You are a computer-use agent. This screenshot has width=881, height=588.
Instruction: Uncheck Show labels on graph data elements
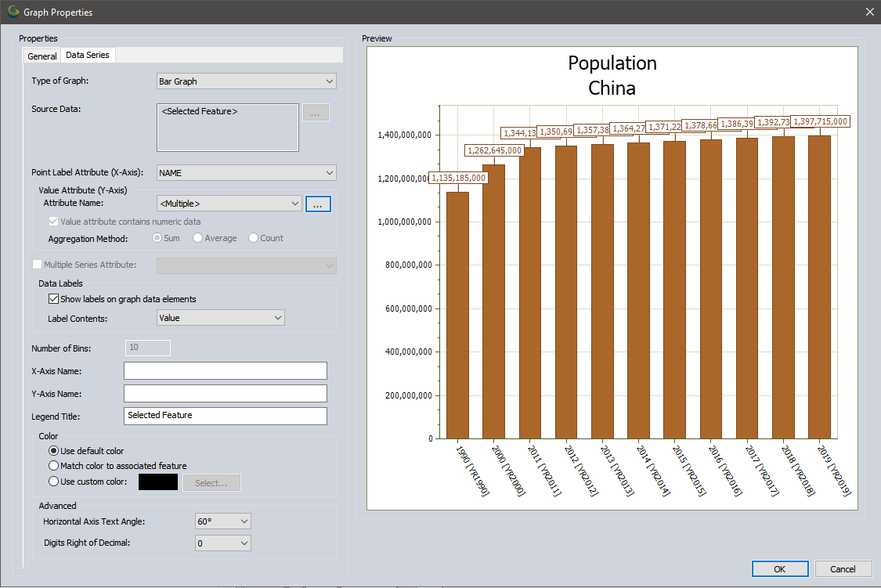[53, 298]
